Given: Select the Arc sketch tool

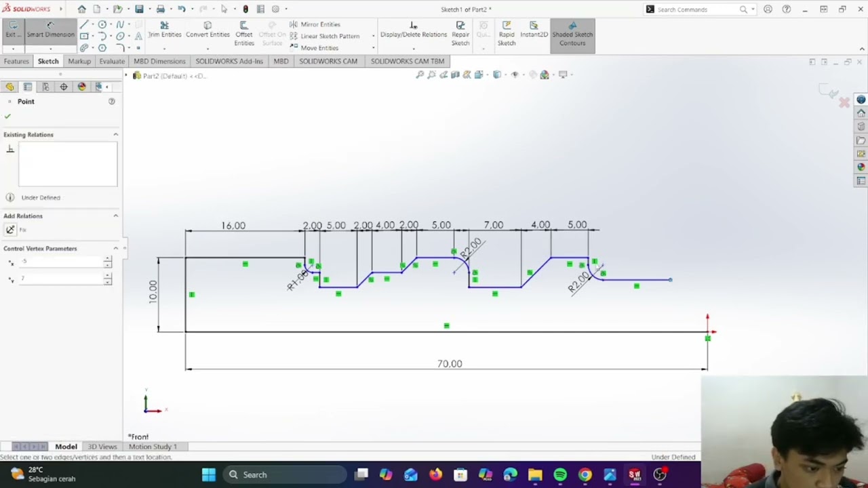Looking at the screenshot, I should 102,36.
